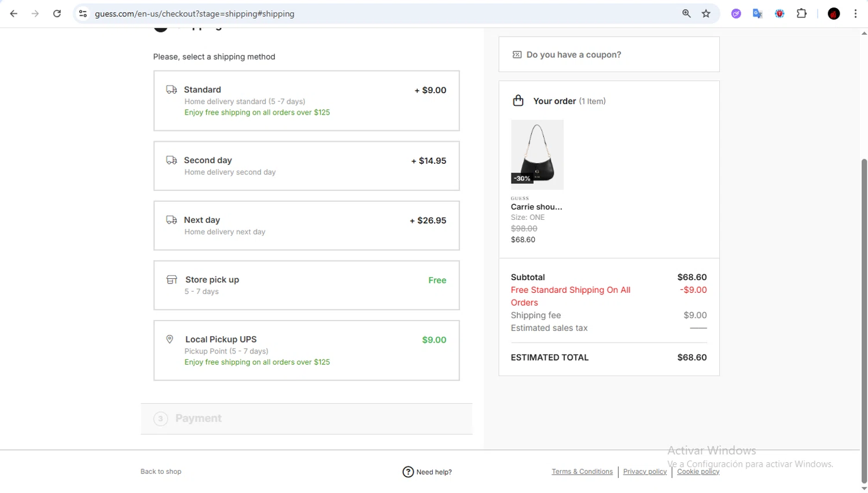Click the Back to shop link
Screen dimensions: 868x493
pos(161,472)
